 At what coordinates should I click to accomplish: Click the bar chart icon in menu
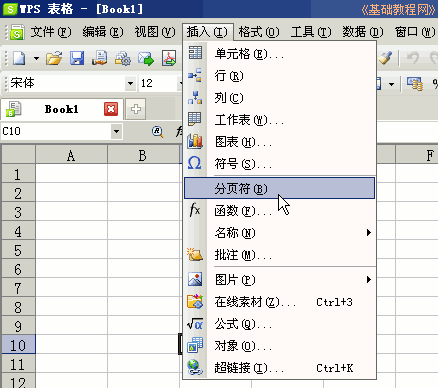click(x=195, y=141)
